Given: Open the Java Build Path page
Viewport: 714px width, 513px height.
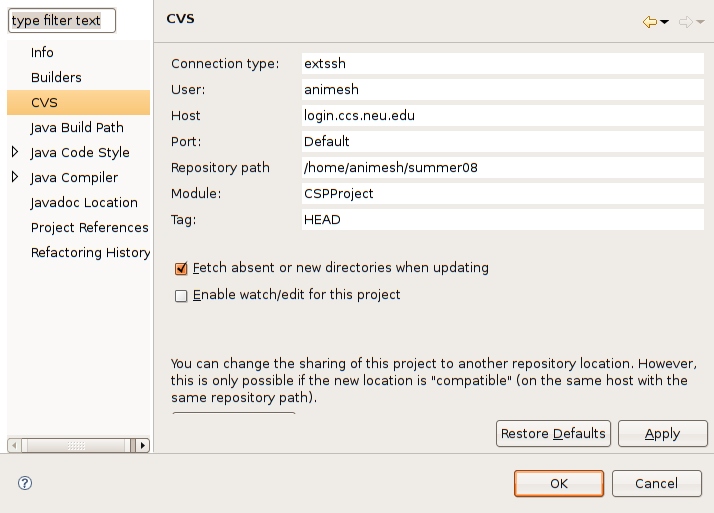Looking at the screenshot, I should pyautogui.click(x=77, y=127).
